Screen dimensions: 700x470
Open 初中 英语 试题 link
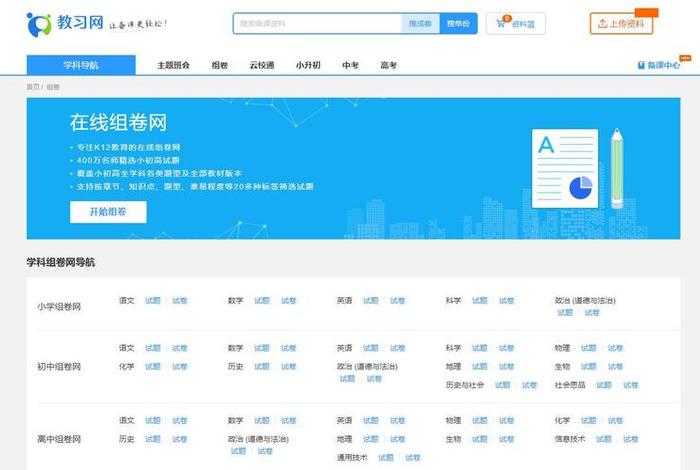click(371, 348)
